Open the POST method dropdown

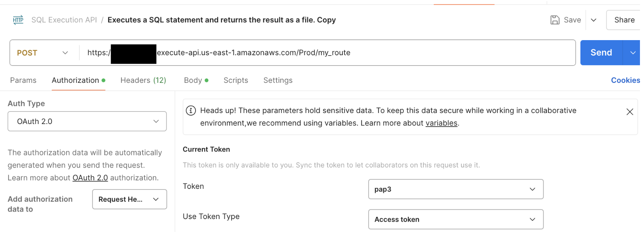tap(43, 53)
